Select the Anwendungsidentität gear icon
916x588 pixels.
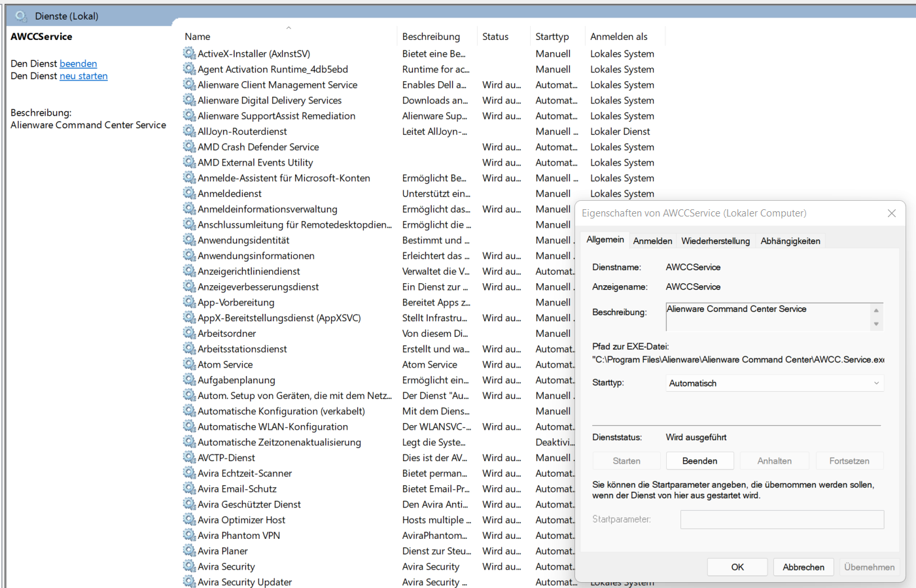click(189, 240)
